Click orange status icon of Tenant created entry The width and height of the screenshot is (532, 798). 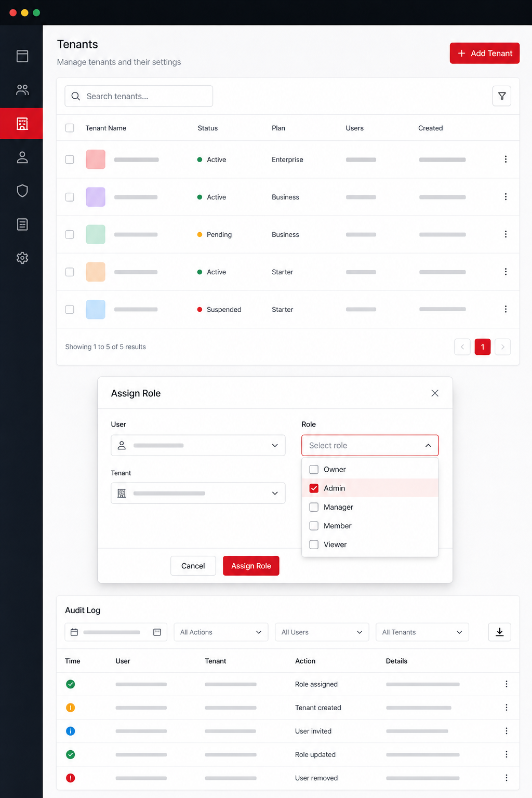click(71, 708)
